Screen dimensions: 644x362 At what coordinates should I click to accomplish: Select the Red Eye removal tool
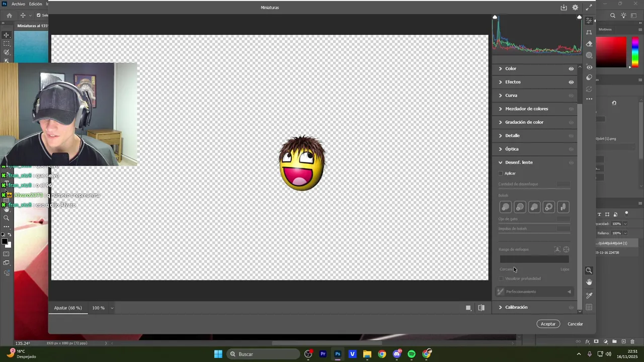(x=589, y=67)
